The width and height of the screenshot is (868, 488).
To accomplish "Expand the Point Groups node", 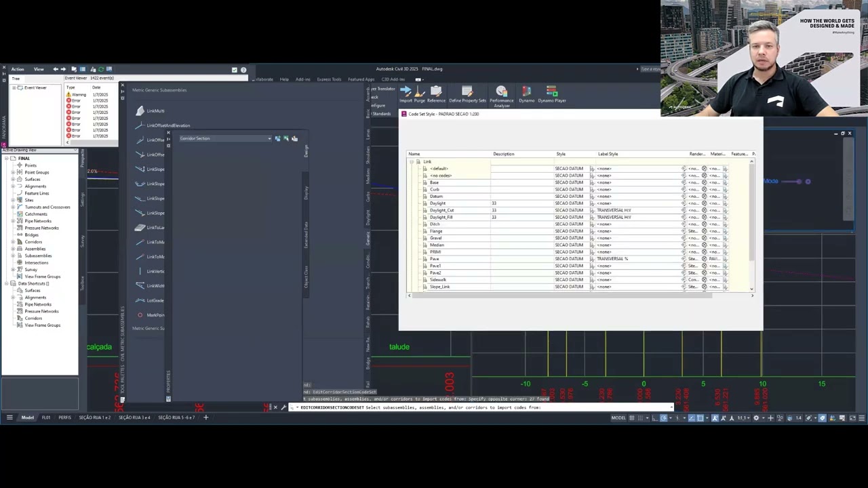I will (13, 172).
